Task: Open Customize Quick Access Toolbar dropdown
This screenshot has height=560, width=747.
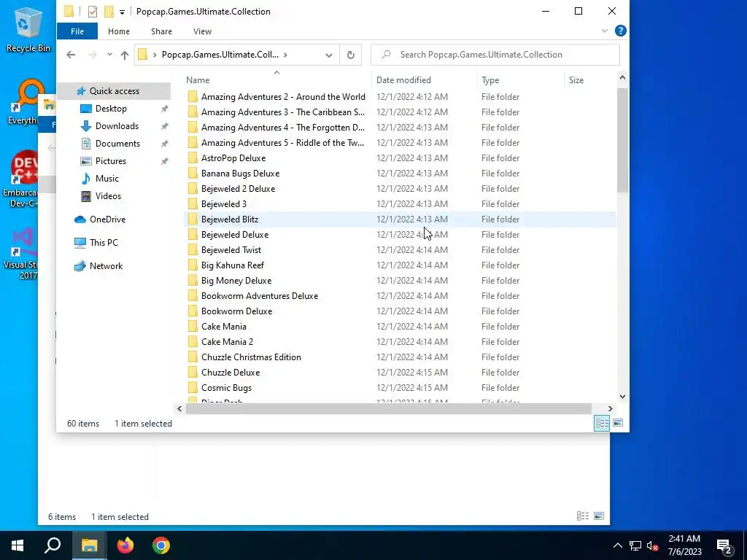Action: (122, 12)
